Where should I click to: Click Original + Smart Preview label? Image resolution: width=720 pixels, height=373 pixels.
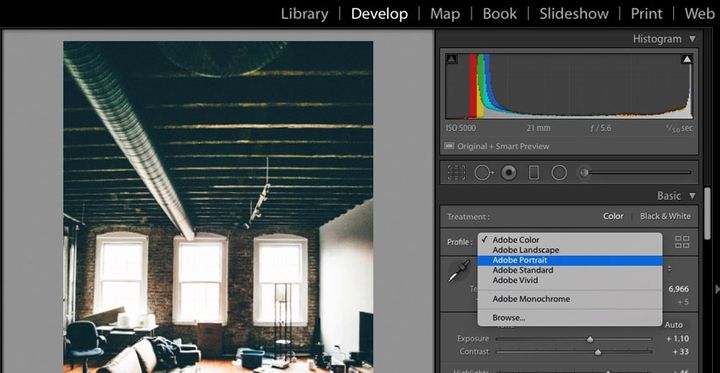(503, 147)
